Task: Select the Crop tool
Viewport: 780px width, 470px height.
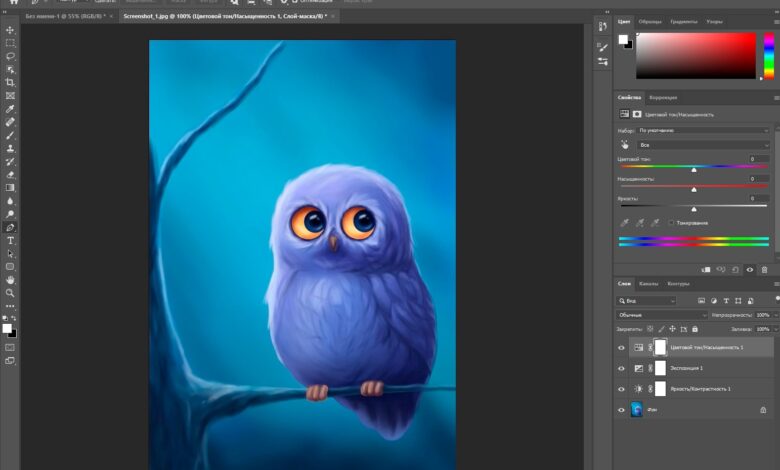Action: (10, 82)
